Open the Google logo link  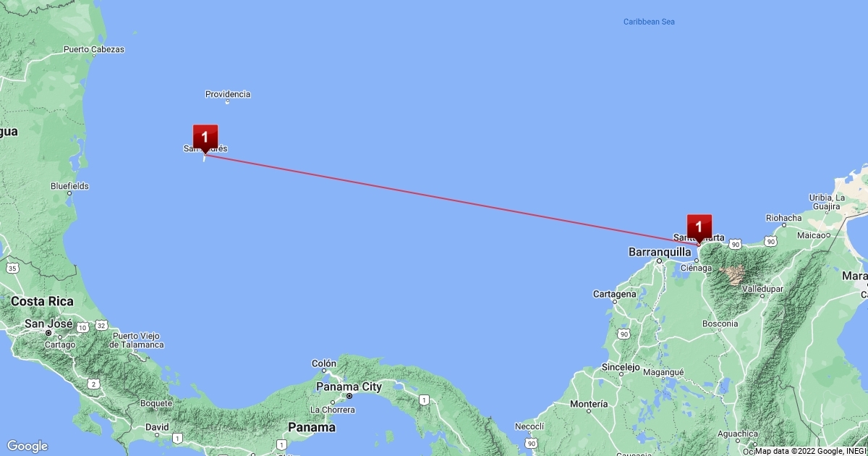pyautogui.click(x=27, y=446)
